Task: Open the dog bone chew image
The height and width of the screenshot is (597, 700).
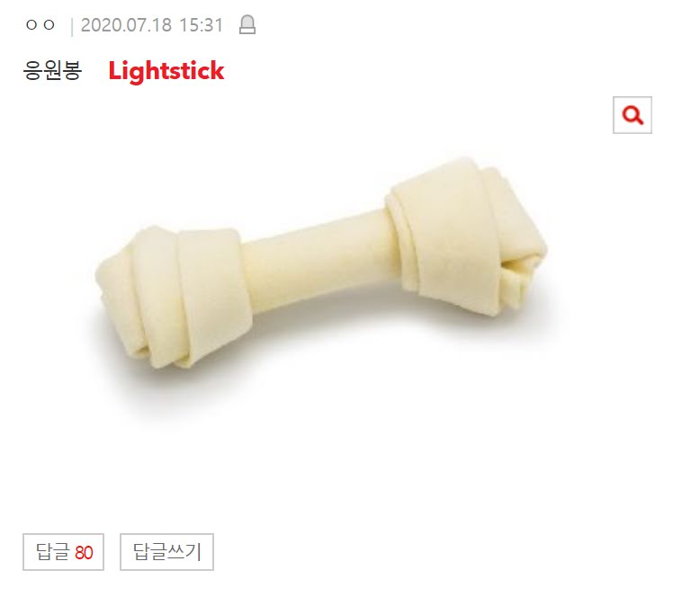Action: pyautogui.click(x=321, y=263)
